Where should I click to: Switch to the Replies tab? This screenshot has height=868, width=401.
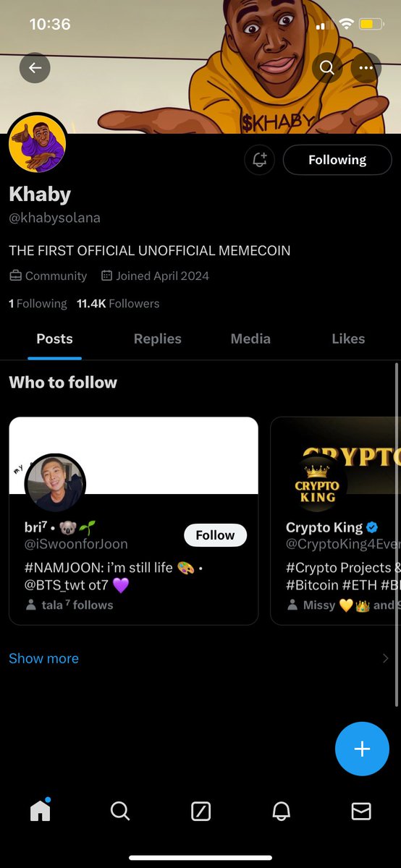[158, 339]
